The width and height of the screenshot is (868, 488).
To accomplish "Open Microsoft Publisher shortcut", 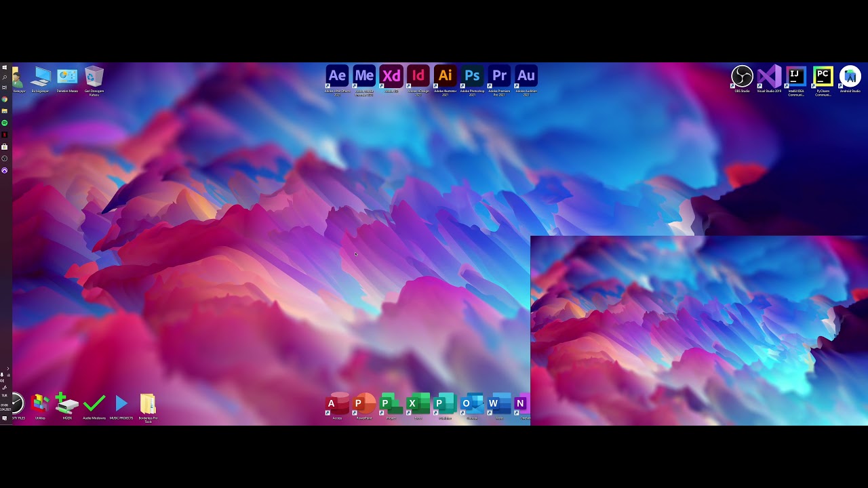I will click(446, 406).
